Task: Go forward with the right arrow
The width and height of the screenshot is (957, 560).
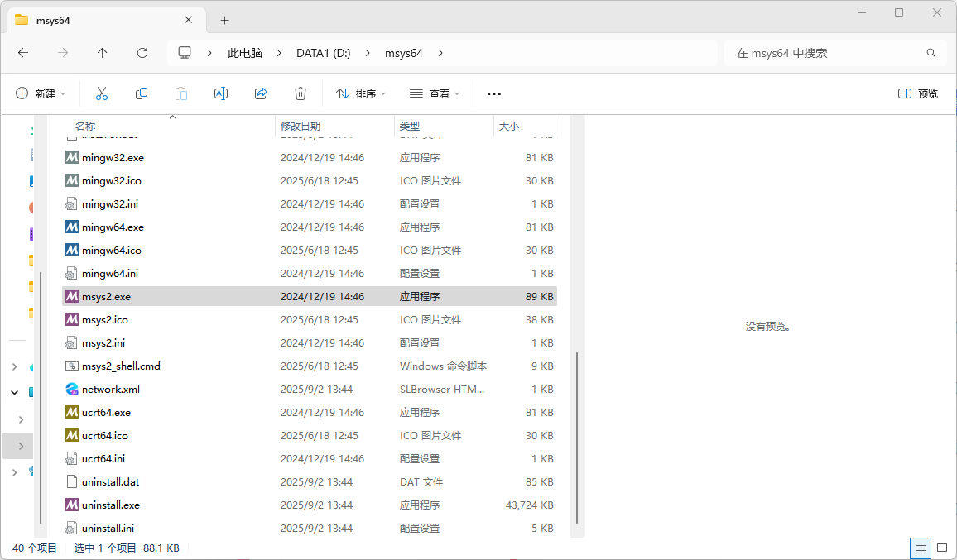Action: 63,53
